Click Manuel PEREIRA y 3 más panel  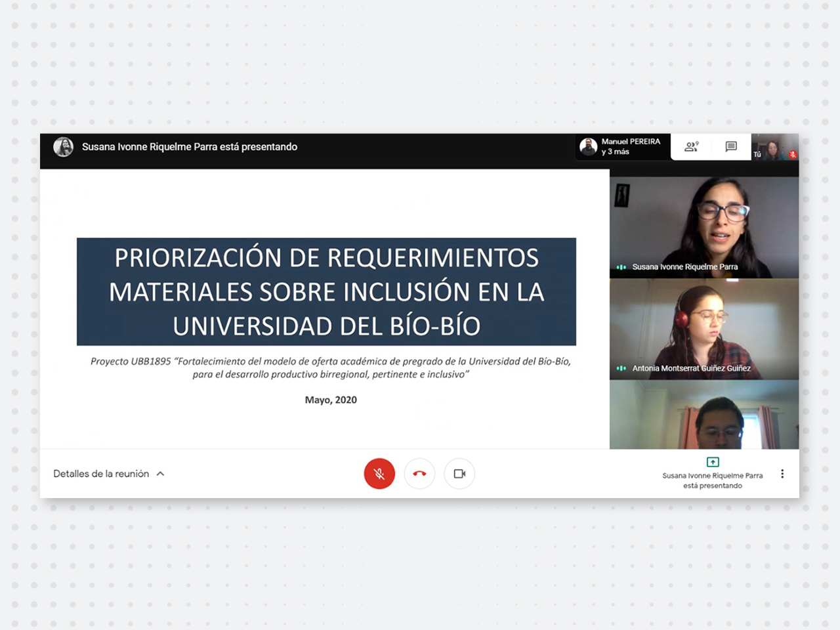(x=622, y=147)
